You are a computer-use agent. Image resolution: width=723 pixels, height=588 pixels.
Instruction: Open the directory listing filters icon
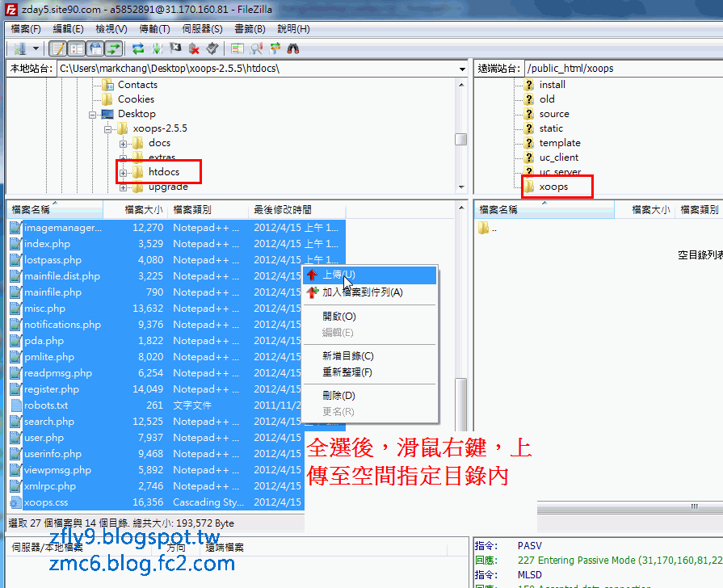[x=237, y=48]
